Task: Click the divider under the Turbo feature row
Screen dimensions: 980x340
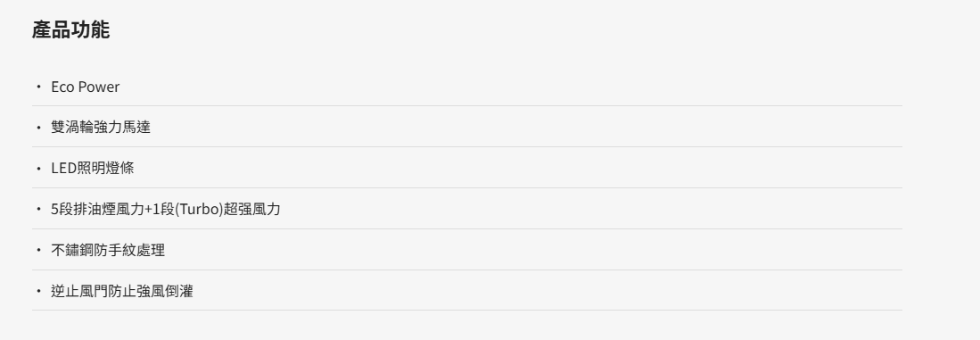Action: (x=467, y=228)
